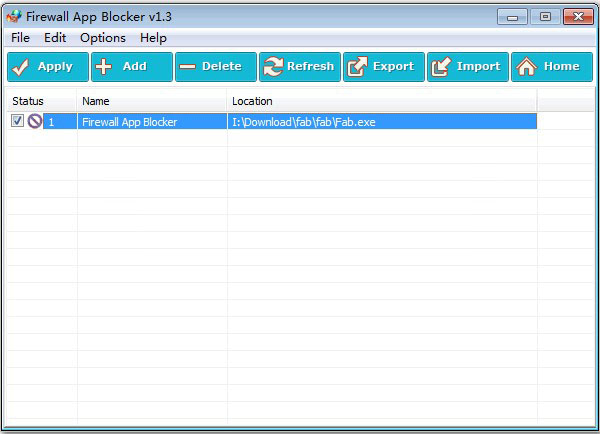Viewport: 600px width, 434px height.
Task: Open the Help menu
Action: (153, 38)
